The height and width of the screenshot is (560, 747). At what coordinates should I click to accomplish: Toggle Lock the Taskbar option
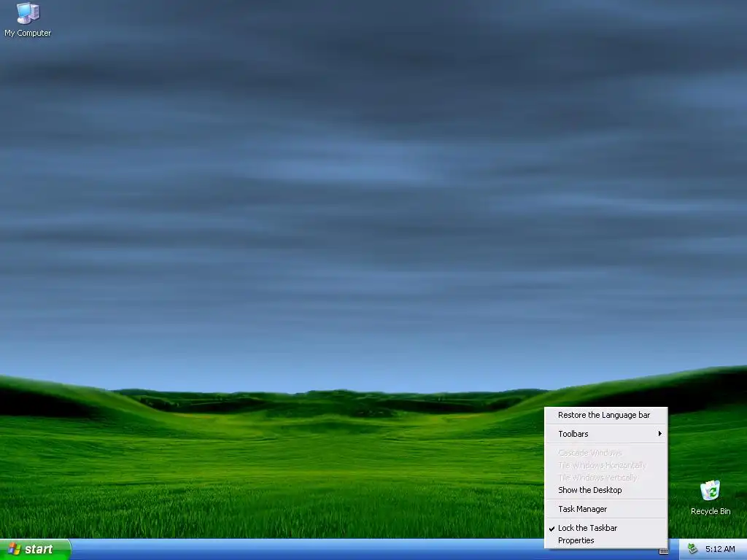[606, 528]
